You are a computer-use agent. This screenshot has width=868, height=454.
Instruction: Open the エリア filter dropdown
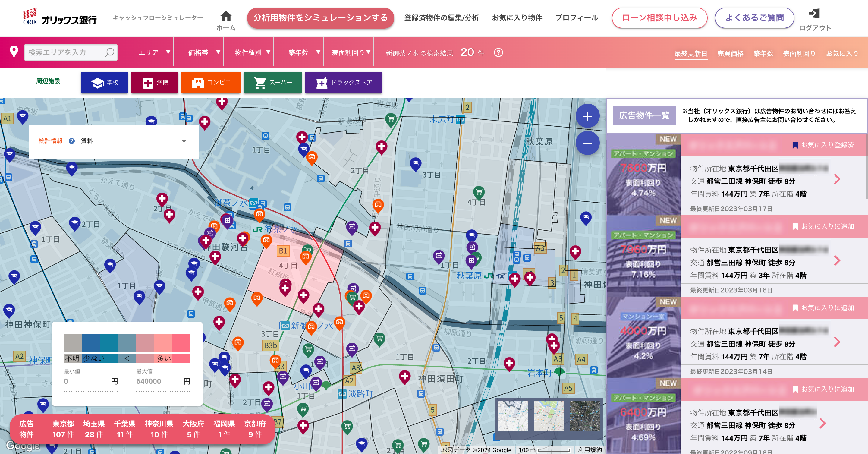[x=149, y=52]
